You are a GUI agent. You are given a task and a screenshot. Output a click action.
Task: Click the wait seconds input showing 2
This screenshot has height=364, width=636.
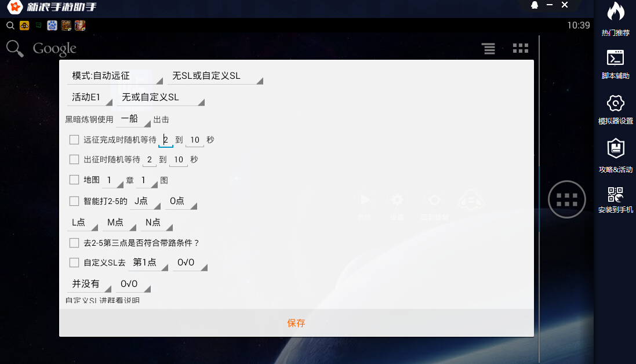[x=166, y=140]
